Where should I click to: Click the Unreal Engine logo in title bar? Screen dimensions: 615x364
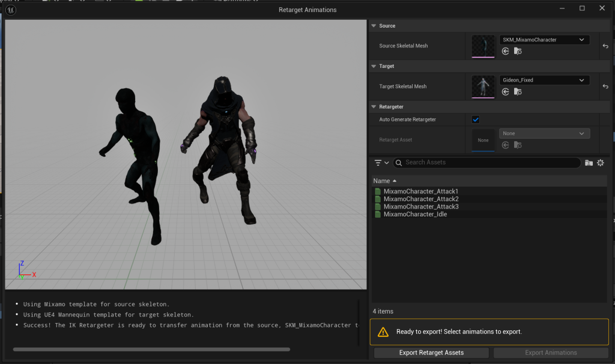[11, 10]
